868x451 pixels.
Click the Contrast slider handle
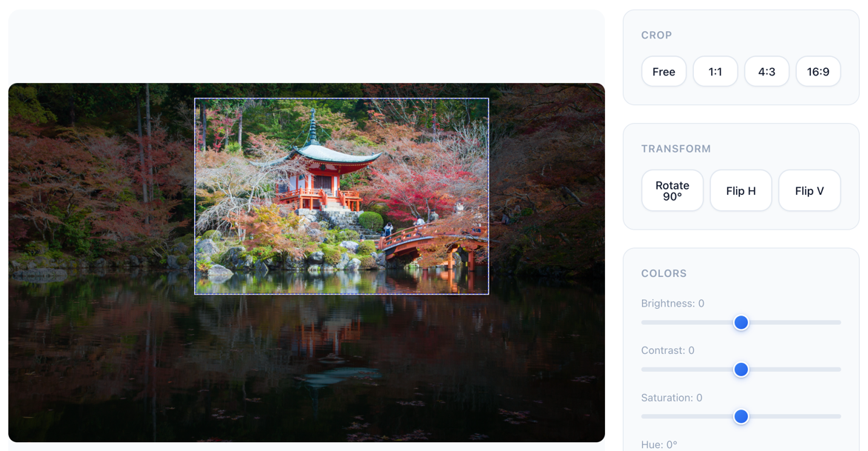coord(741,369)
